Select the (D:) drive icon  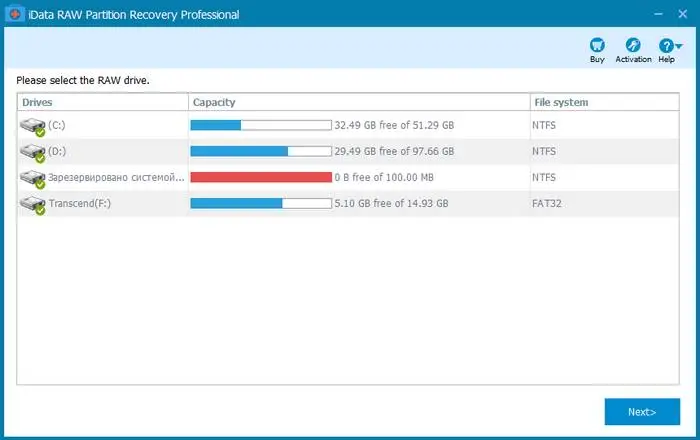(x=33, y=153)
